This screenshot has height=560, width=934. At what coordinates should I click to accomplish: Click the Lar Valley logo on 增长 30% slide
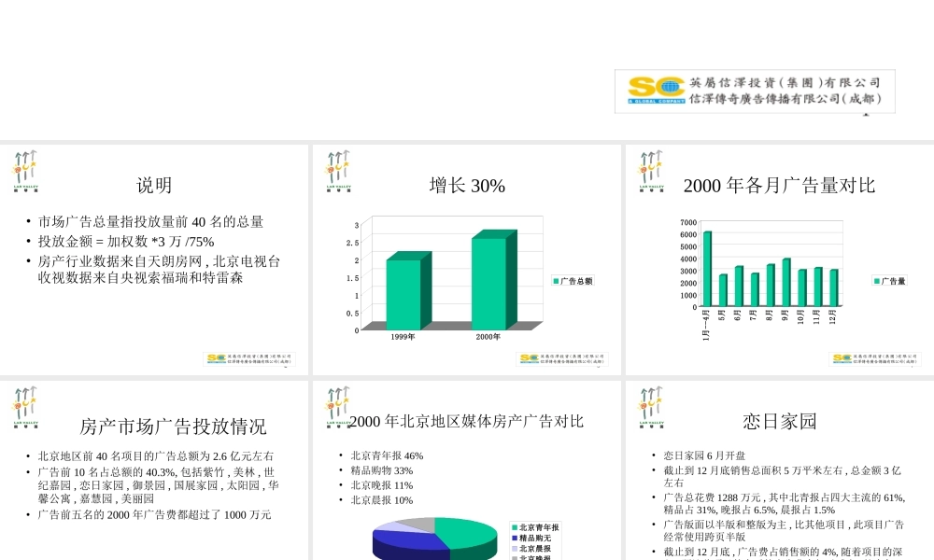point(338,171)
